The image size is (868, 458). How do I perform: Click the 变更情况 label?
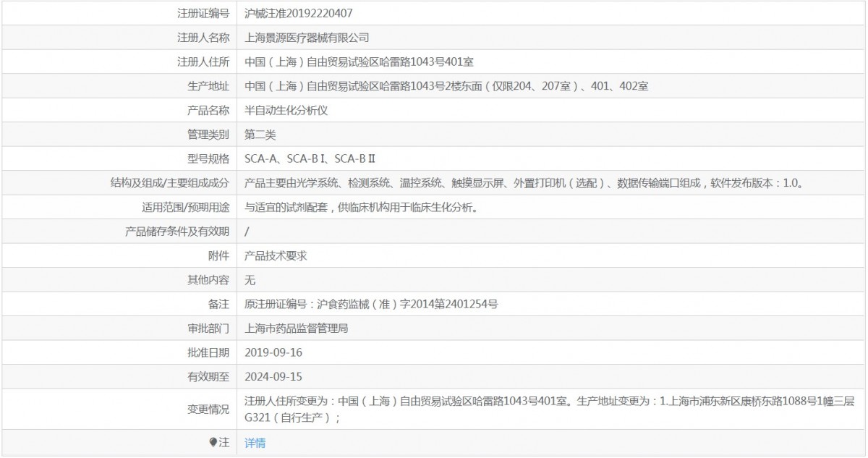208,410
